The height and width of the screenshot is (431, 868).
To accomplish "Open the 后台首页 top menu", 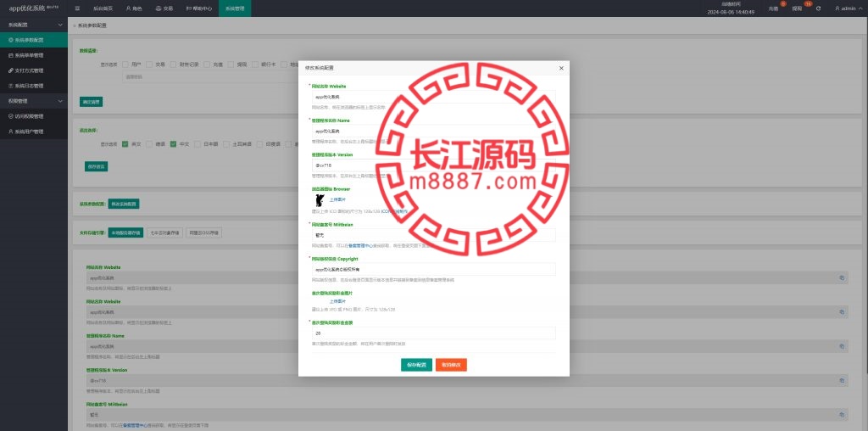I will (x=102, y=8).
